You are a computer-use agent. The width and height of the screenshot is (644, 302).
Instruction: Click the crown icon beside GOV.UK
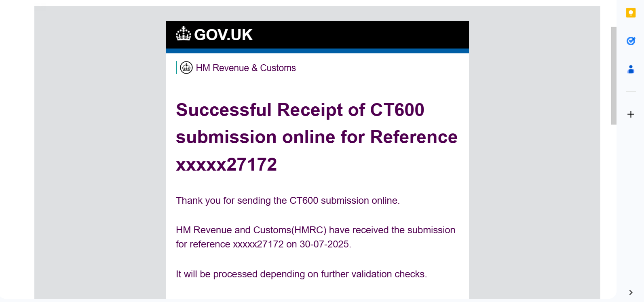coord(184,34)
